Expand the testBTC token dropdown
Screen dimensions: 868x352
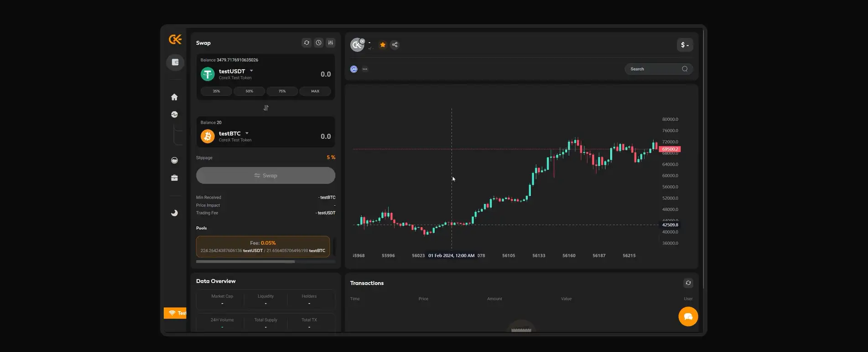[x=247, y=134]
